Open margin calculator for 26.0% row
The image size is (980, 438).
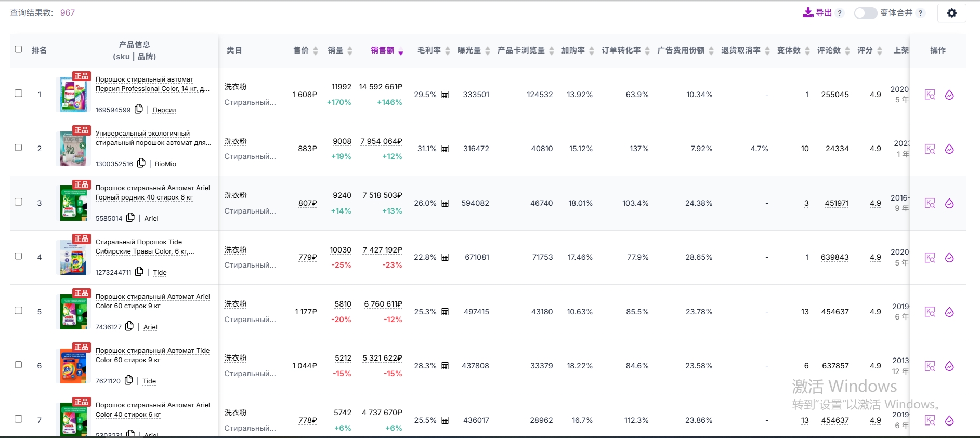point(445,203)
